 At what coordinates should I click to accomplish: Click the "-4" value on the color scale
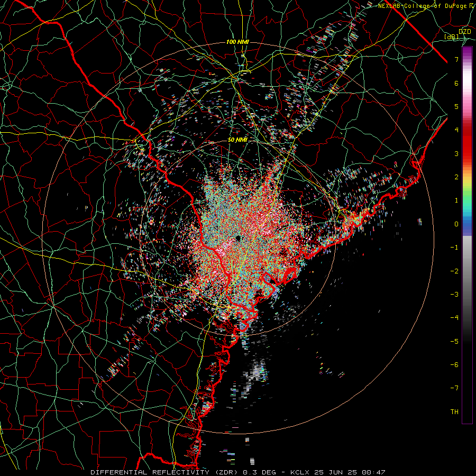tap(454, 318)
